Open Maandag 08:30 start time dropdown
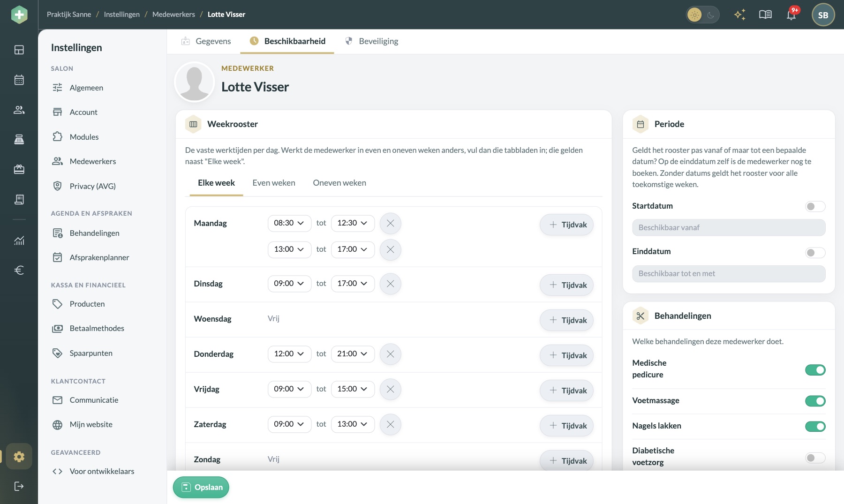The height and width of the screenshot is (504, 844). [289, 223]
